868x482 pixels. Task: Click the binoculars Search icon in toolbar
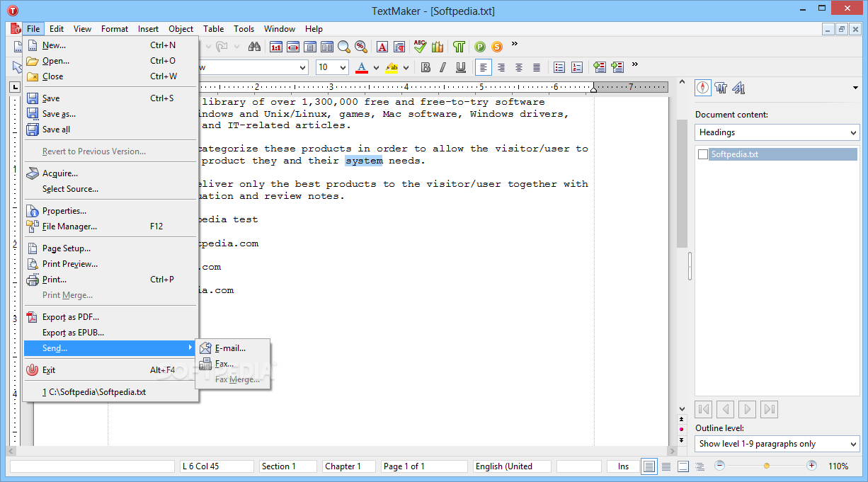point(254,47)
